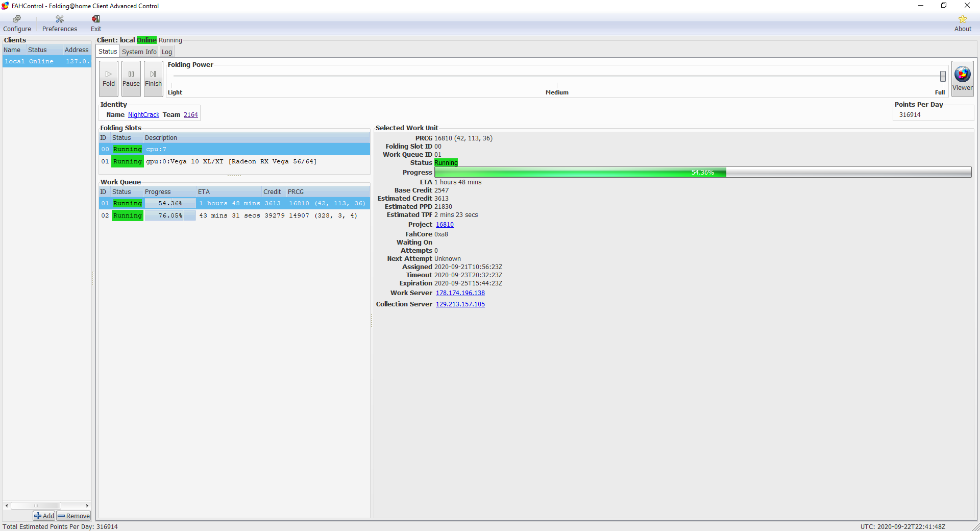
Task: Launch the protein Viewer
Action: pos(962,79)
